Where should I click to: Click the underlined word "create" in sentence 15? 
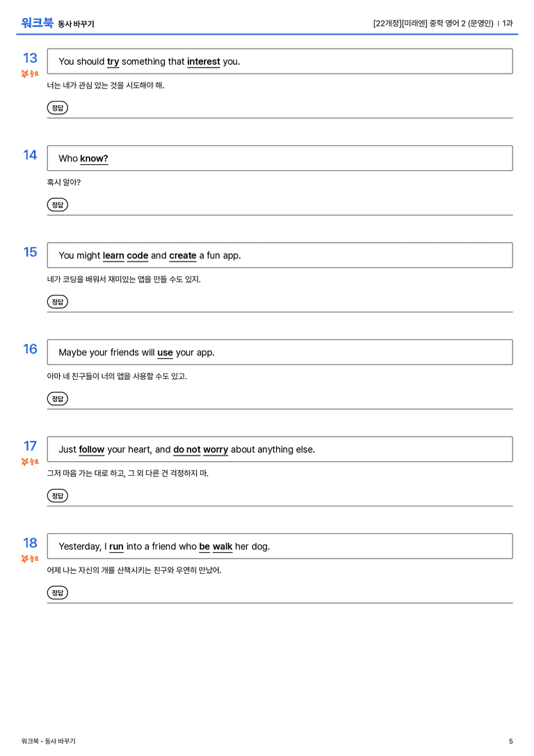[183, 255]
